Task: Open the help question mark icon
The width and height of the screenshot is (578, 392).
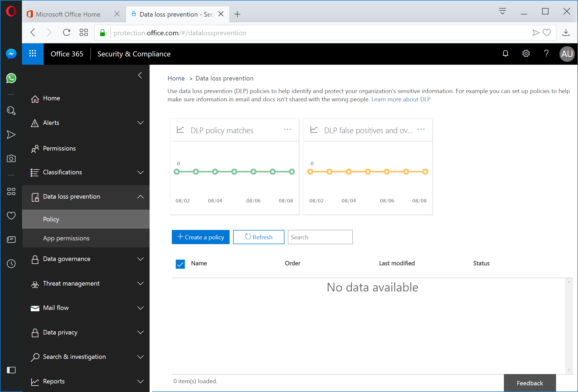Action: click(x=546, y=53)
